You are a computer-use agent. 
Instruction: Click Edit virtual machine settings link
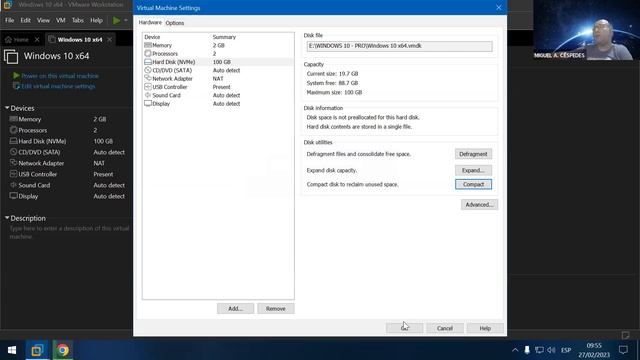tap(58, 86)
